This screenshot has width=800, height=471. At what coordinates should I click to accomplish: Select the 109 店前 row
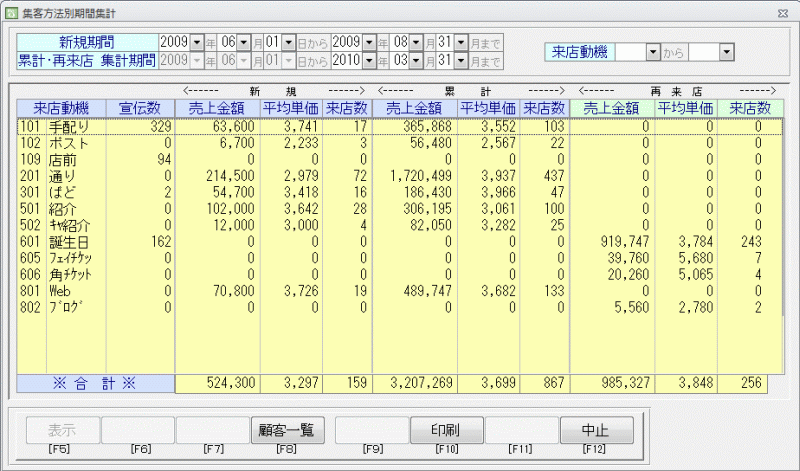(x=399, y=160)
